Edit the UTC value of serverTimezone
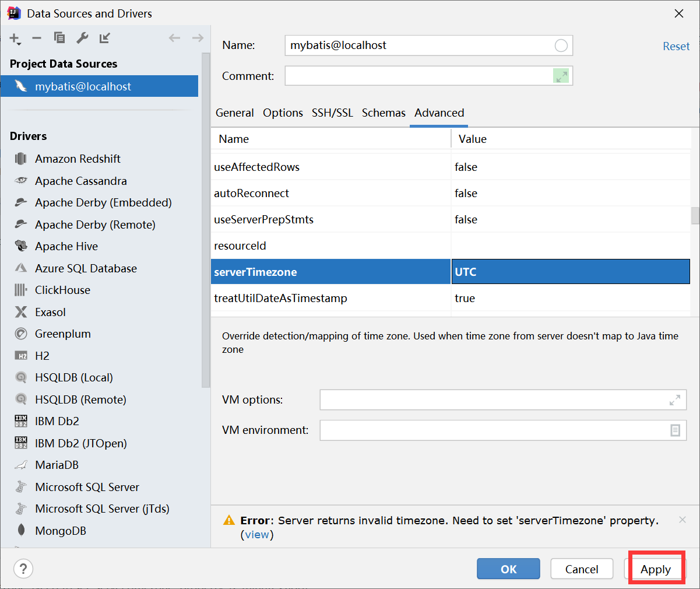The height and width of the screenshot is (589, 700). coord(571,272)
